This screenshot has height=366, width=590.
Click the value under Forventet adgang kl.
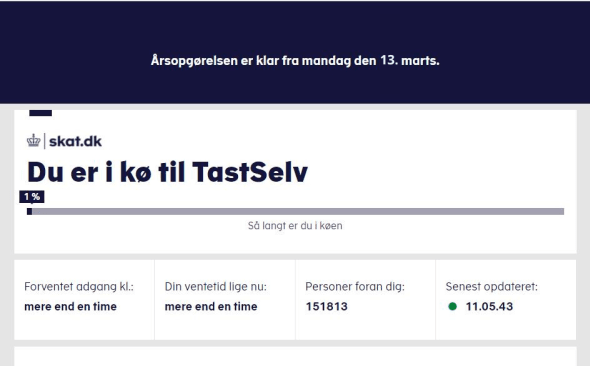70,307
